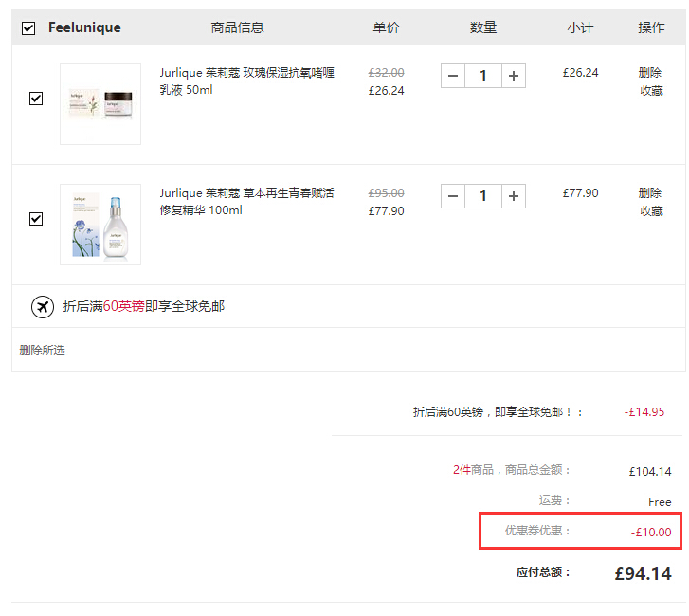Click 删除 for the 100ml serum

650,193
